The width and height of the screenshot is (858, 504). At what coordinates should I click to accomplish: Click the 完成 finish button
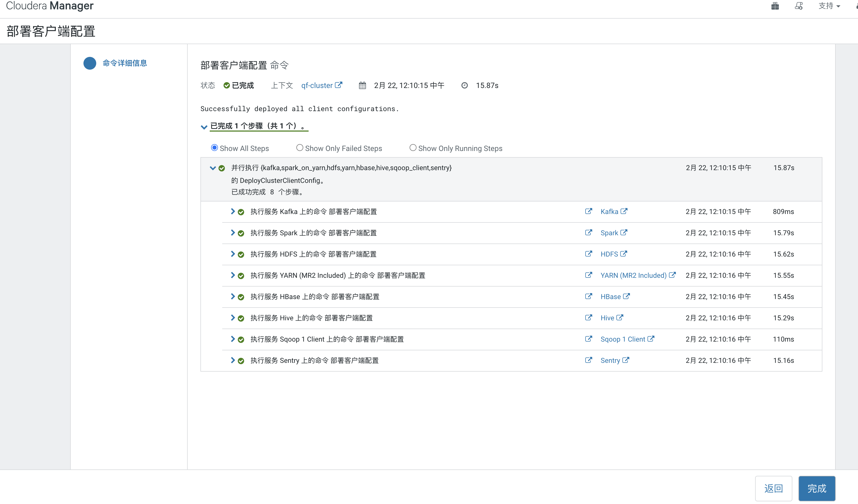pyautogui.click(x=817, y=488)
